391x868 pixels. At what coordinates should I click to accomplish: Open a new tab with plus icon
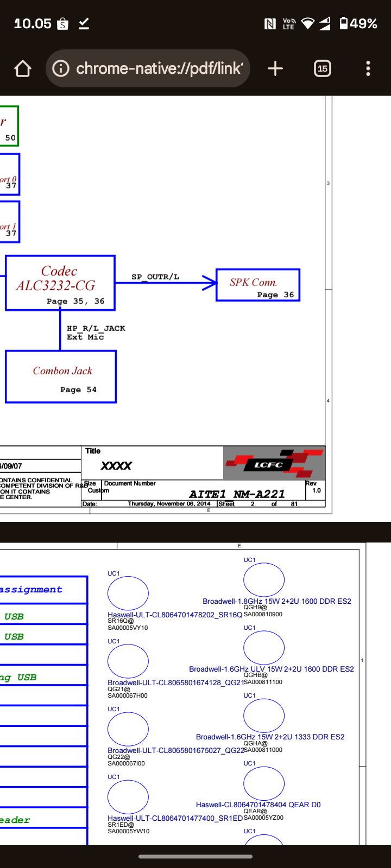point(275,68)
